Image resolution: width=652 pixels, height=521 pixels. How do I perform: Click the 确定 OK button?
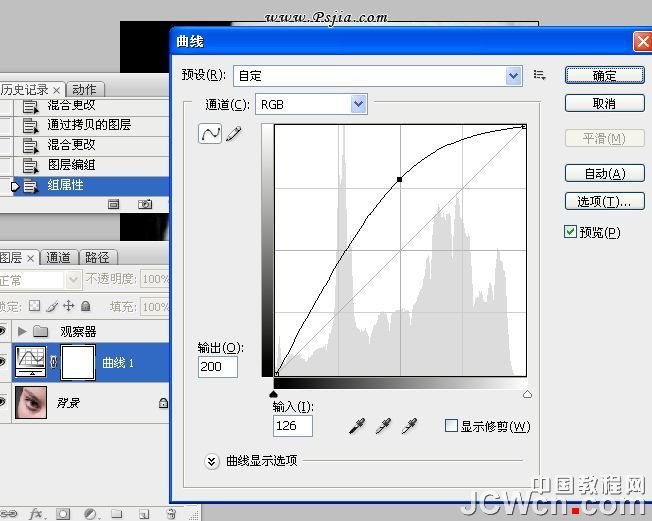(605, 76)
